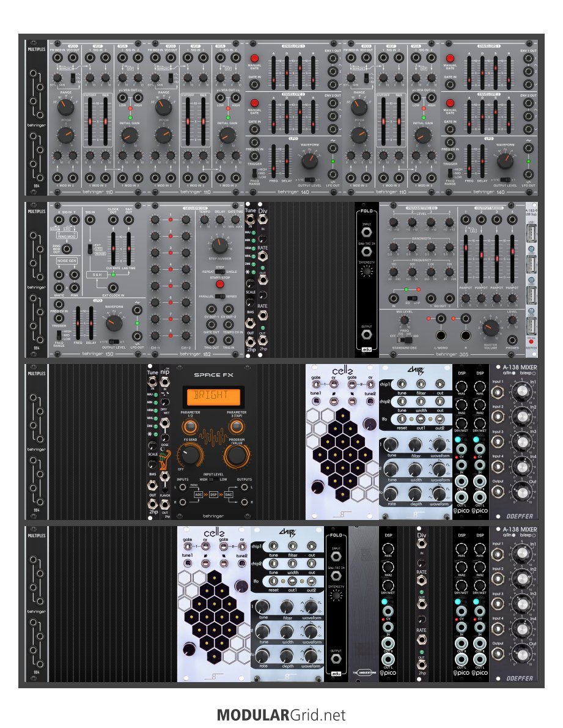Click the chip1 out jack on the third-row Chipz
Image resolution: width=563 pixels, height=728 pixels.
[x=439, y=384]
